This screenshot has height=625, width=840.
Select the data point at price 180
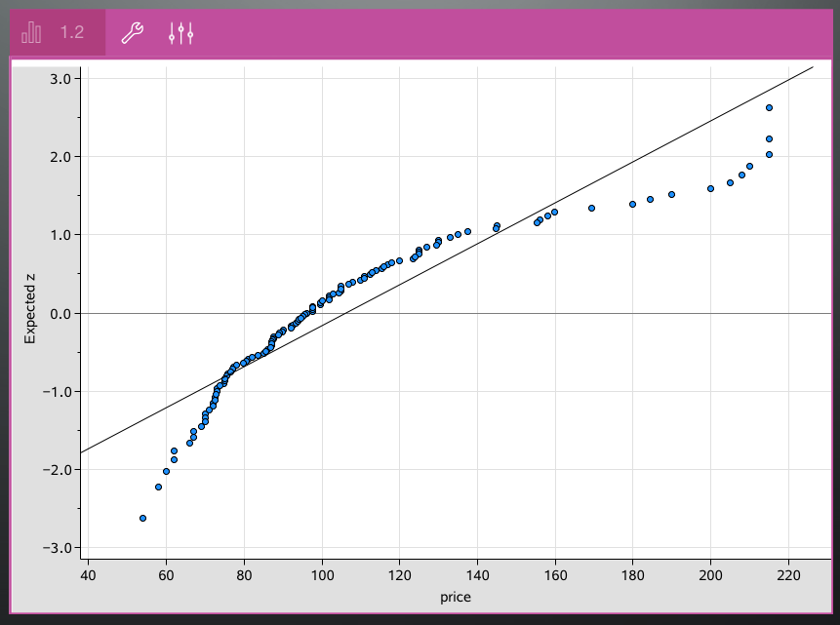point(632,204)
